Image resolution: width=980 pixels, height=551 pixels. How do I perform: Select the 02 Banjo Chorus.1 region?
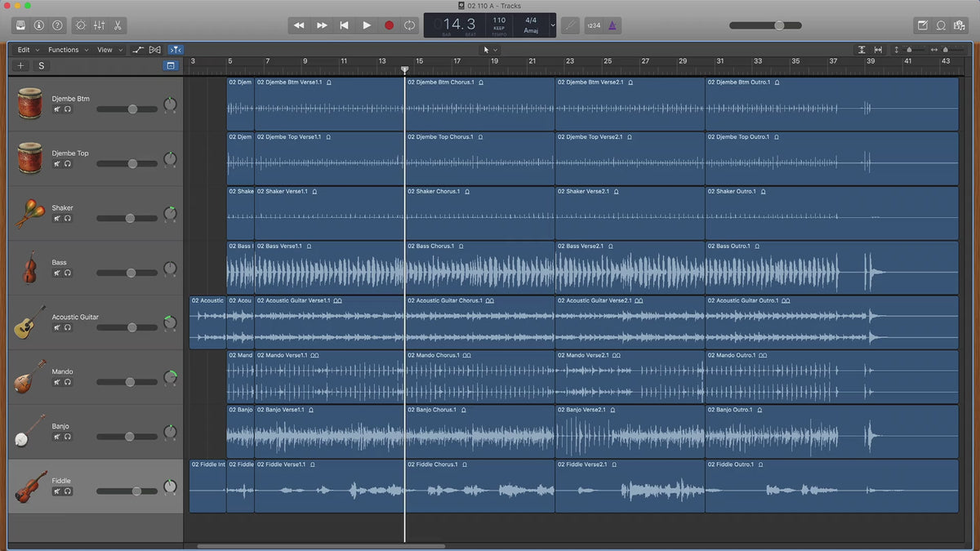pos(479,432)
